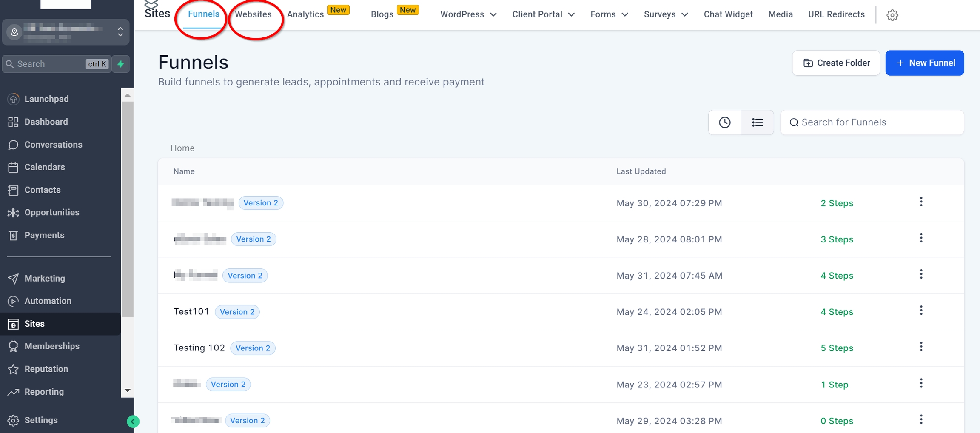Screen dimensions: 980x433
Task: Open Launchpad from the sidebar
Action: [46, 99]
